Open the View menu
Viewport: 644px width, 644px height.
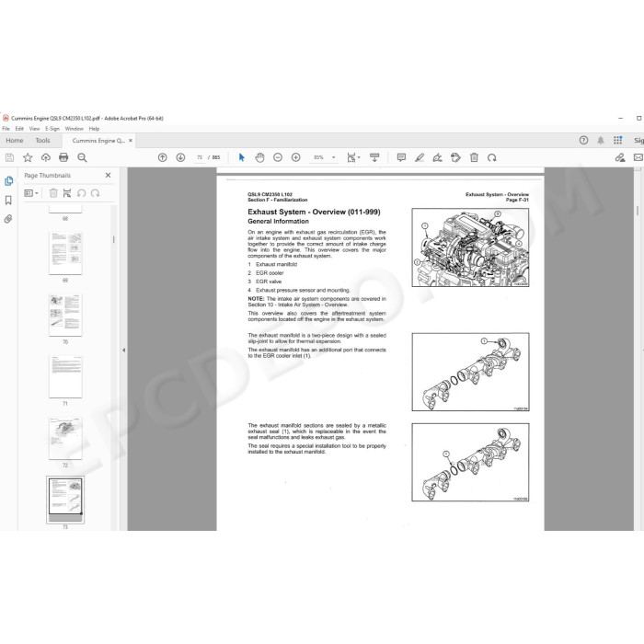35,129
